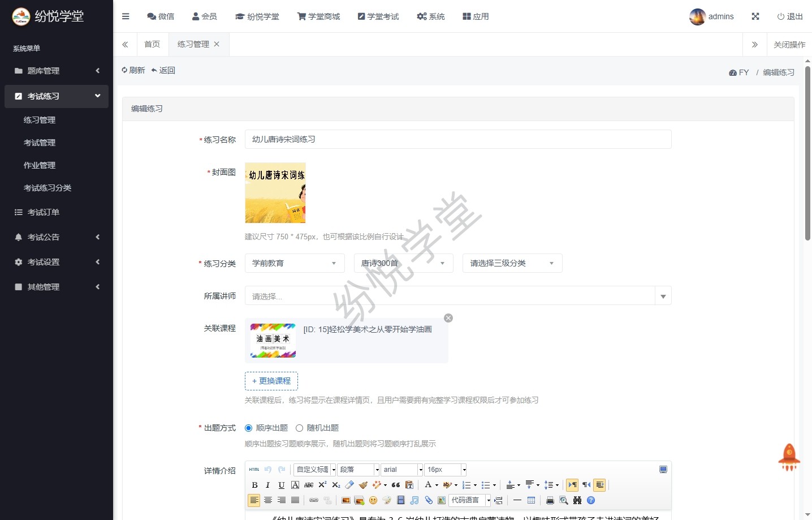Open the 请选择三级分类 dropdown
This screenshot has height=520, width=812.
click(512, 263)
